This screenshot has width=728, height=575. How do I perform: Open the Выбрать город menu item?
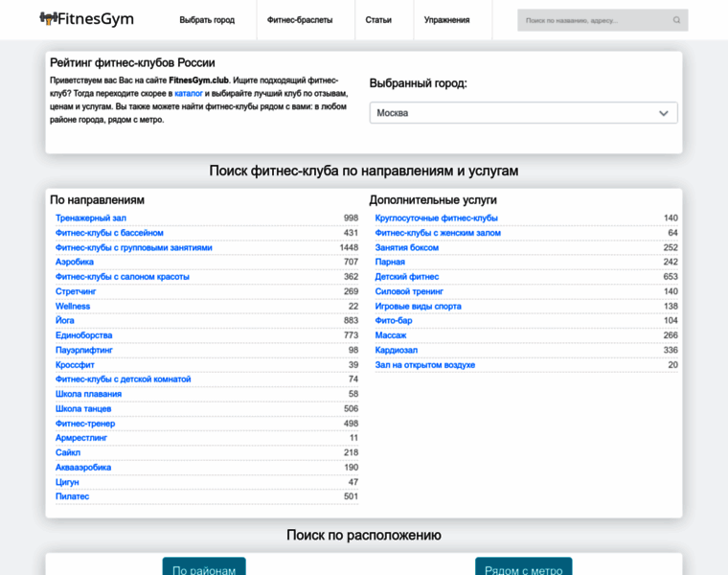click(207, 20)
